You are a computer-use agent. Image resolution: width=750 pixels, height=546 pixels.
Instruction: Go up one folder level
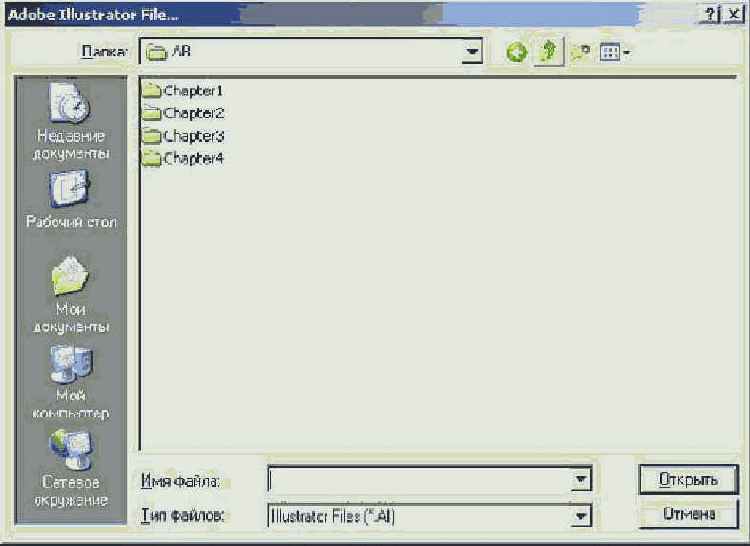pyautogui.click(x=549, y=51)
